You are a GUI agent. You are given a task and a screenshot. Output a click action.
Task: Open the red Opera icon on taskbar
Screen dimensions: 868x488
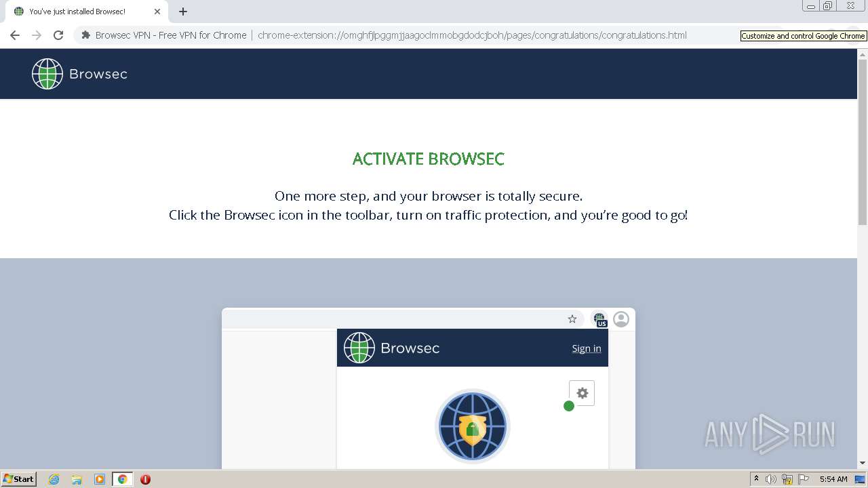(x=145, y=479)
